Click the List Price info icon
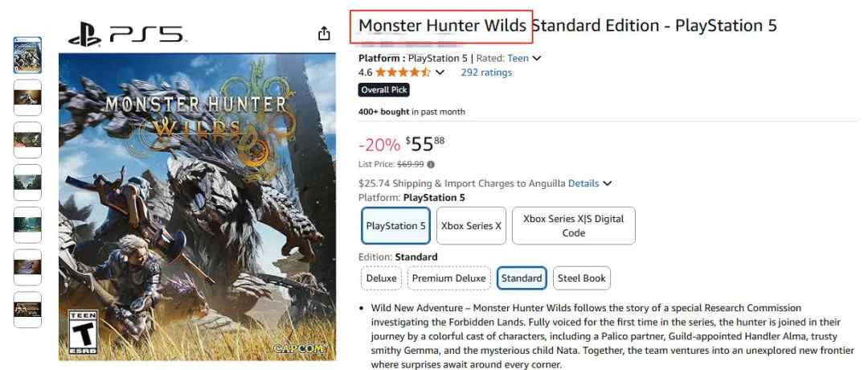 coord(431,164)
